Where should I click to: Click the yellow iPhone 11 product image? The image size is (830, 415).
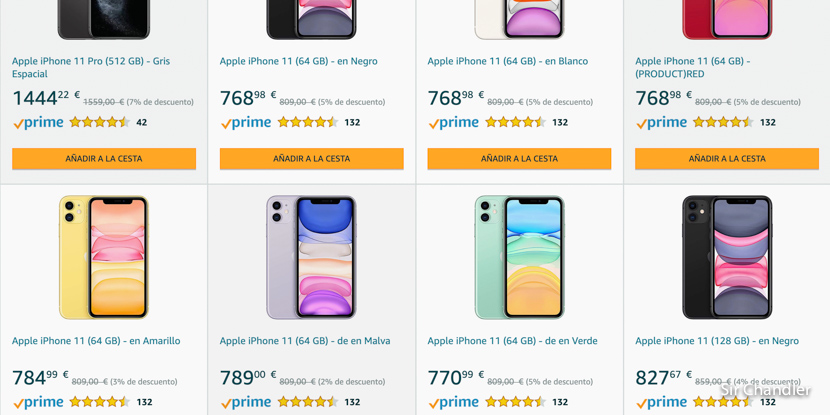104,257
